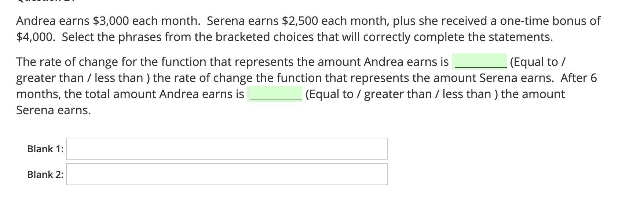
Task: Click the '$3,000' amount in the problem
Action: click(111, 21)
